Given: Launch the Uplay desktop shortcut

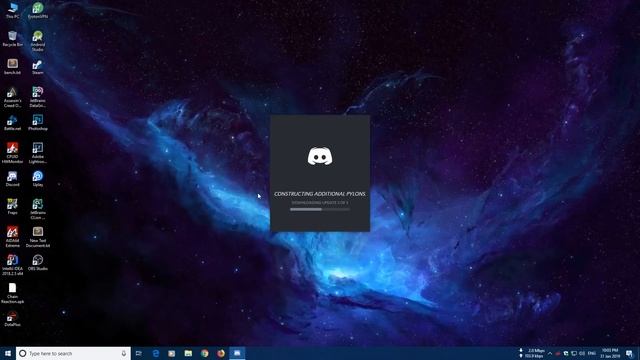Looking at the screenshot, I should (x=38, y=179).
